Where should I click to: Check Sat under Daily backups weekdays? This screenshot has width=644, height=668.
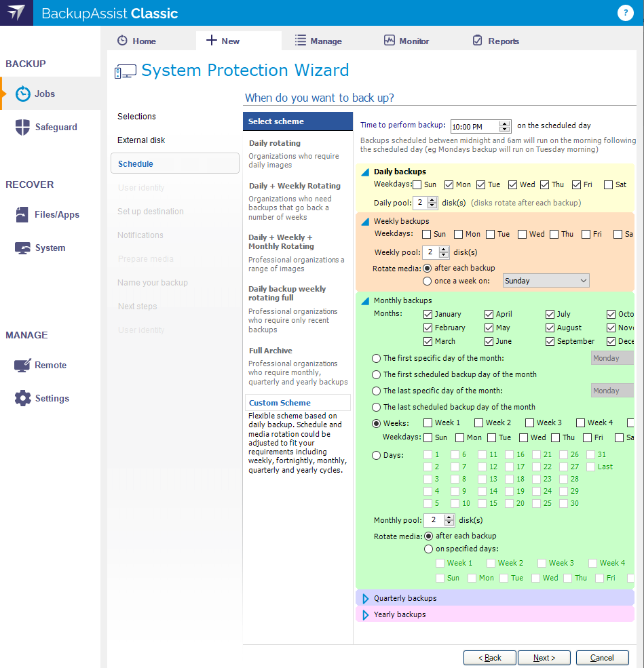tap(608, 184)
